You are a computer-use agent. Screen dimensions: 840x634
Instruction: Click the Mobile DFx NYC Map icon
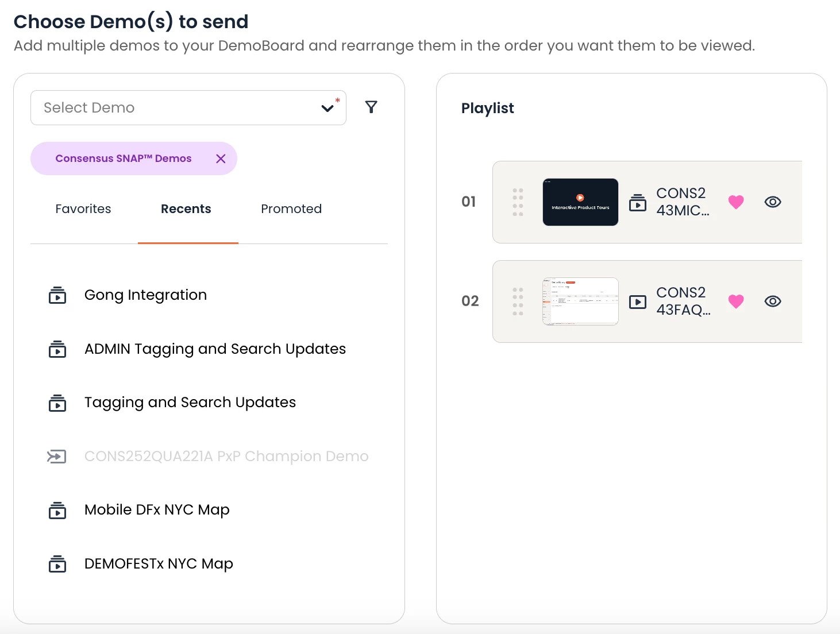(x=57, y=510)
